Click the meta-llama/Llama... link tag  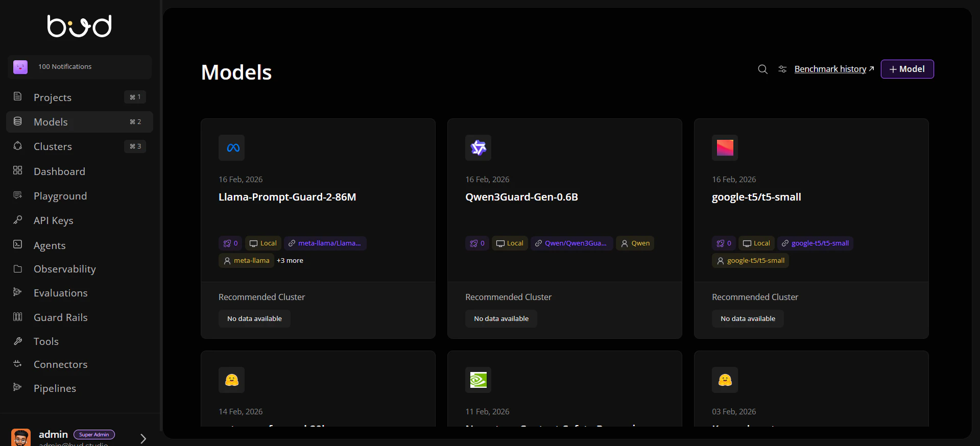[325, 243]
